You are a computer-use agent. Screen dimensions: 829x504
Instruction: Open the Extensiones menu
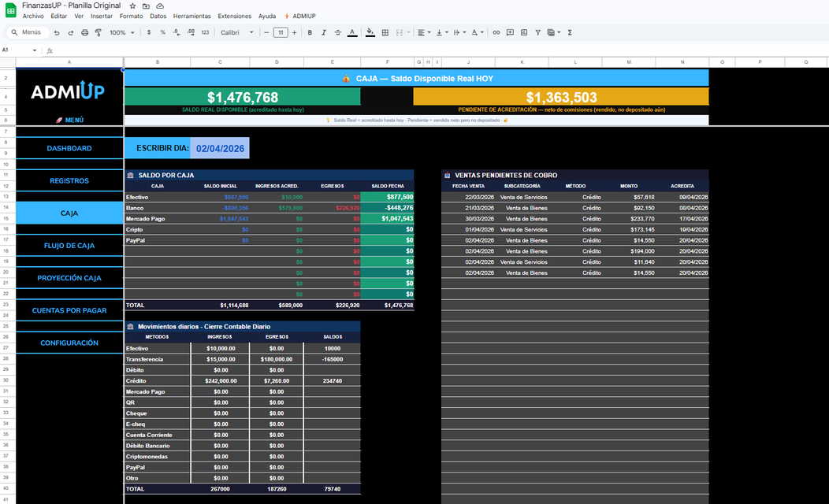(x=234, y=16)
